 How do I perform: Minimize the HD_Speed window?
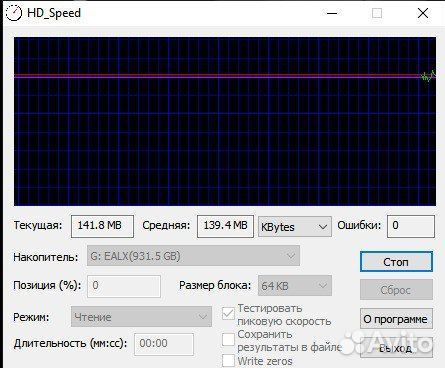click(332, 13)
